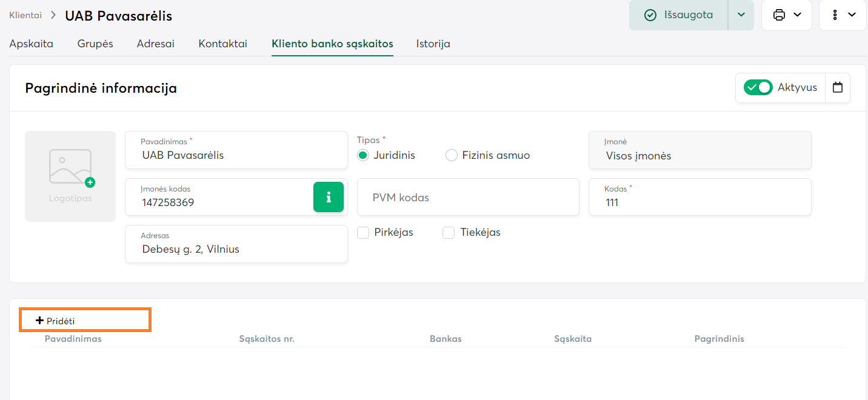Toggle the Aktyvus switch off
The width and height of the screenshot is (868, 400).
[x=758, y=88]
